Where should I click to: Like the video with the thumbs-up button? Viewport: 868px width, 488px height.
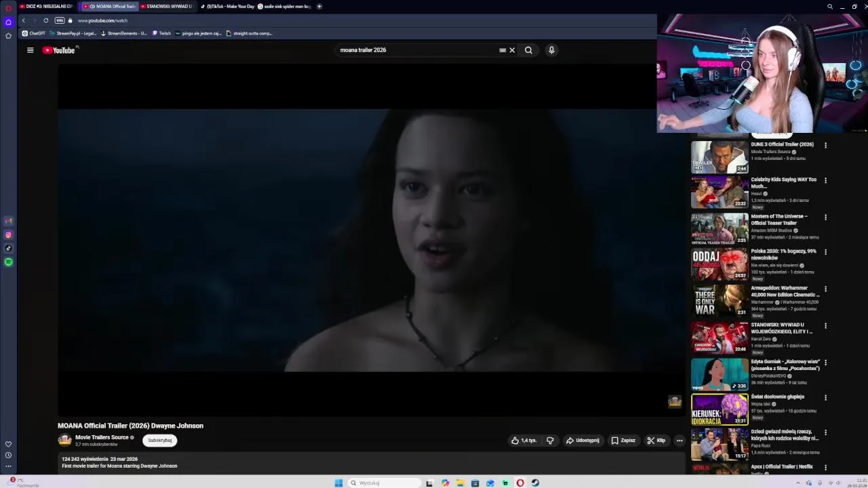coord(524,441)
